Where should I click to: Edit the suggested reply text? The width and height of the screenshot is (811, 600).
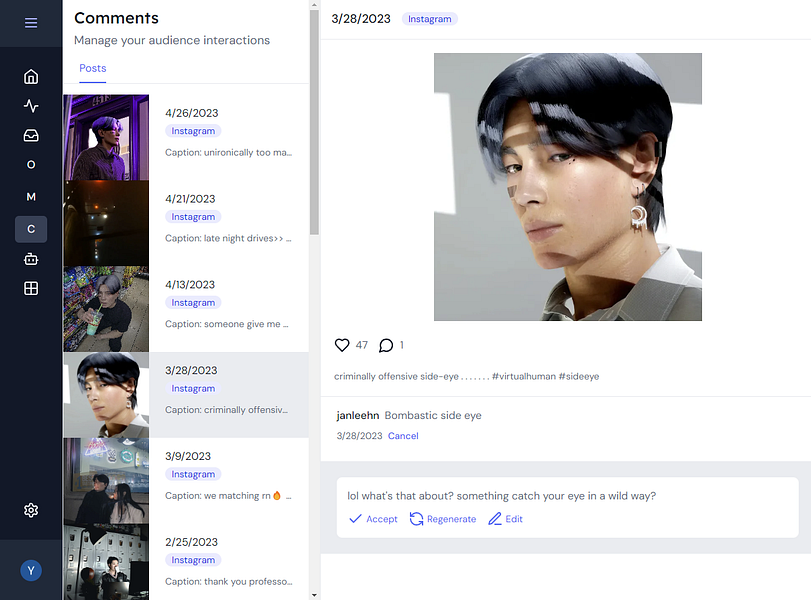[x=505, y=519]
